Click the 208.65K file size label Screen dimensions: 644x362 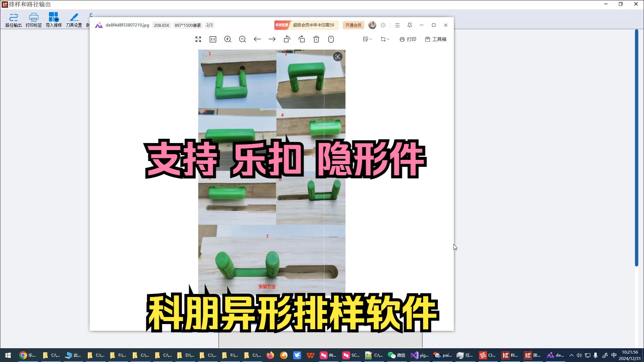click(162, 25)
